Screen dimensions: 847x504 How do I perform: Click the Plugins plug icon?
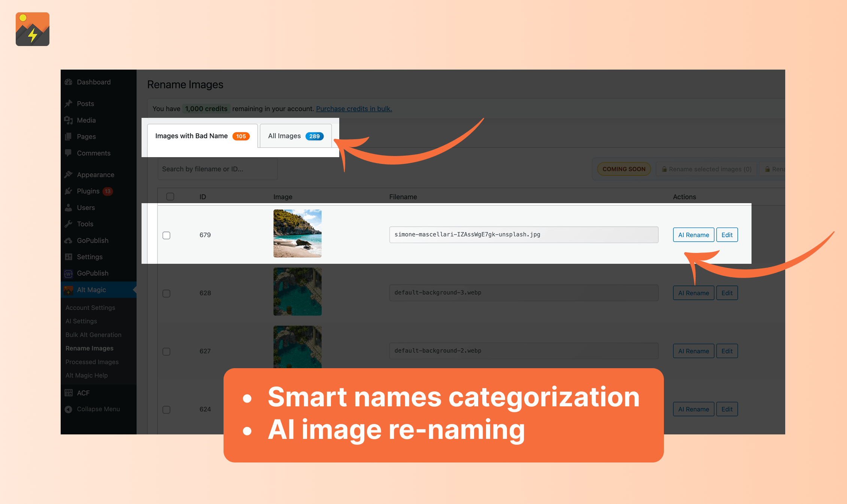69,191
